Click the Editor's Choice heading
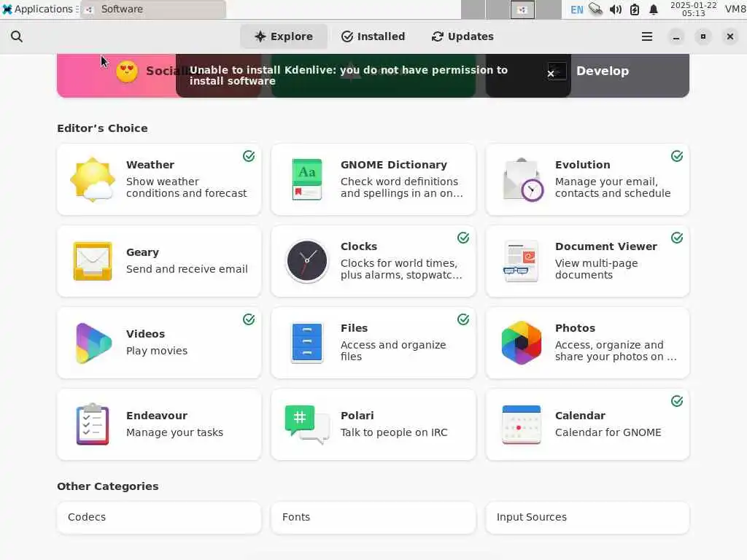 [x=102, y=128]
